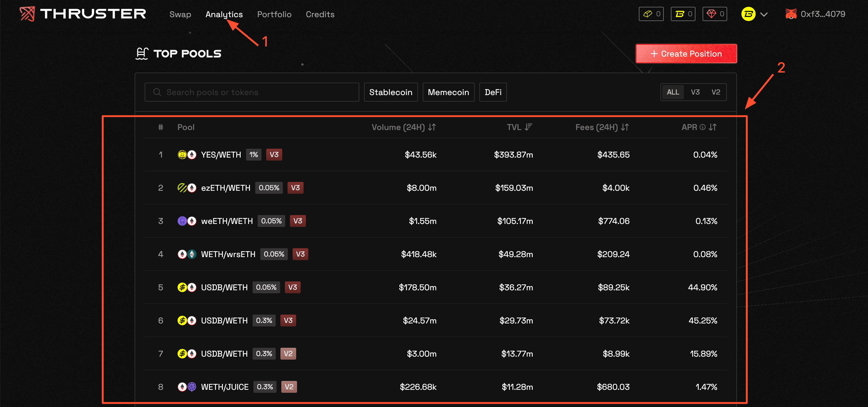Viewport: 868px width, 407px height.
Task: Open the Credits tab
Action: point(320,15)
